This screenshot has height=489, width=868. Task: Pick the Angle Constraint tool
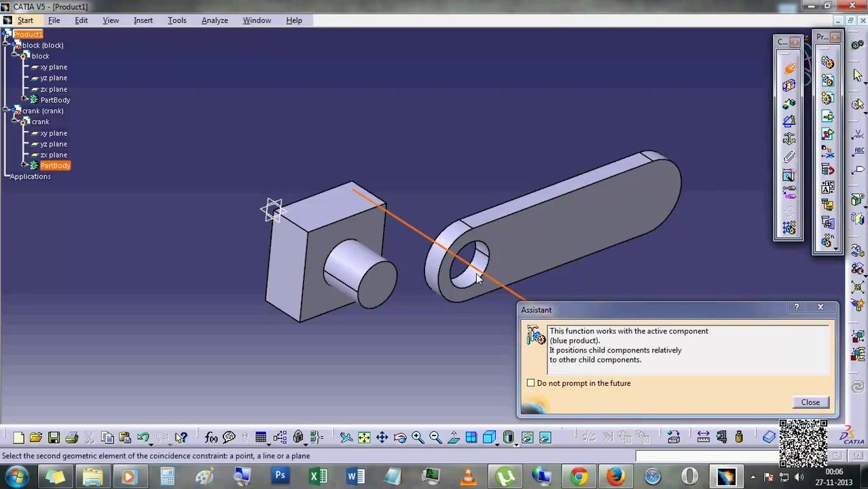pos(789,121)
